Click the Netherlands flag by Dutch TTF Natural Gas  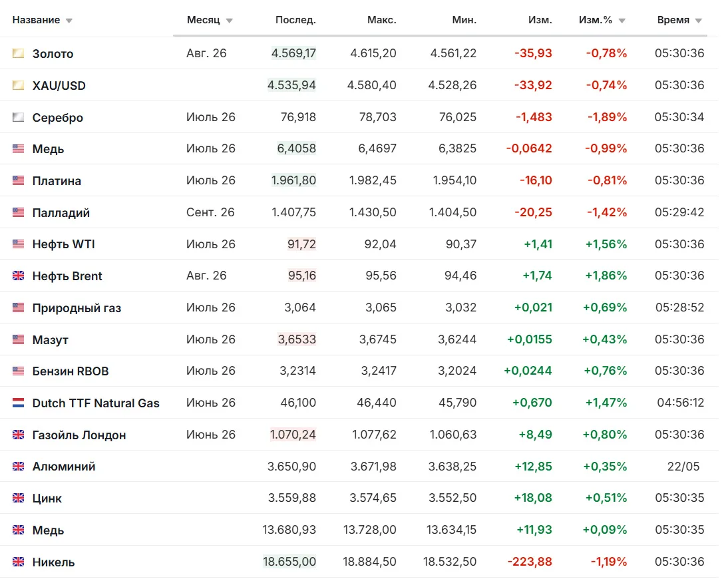(x=18, y=403)
